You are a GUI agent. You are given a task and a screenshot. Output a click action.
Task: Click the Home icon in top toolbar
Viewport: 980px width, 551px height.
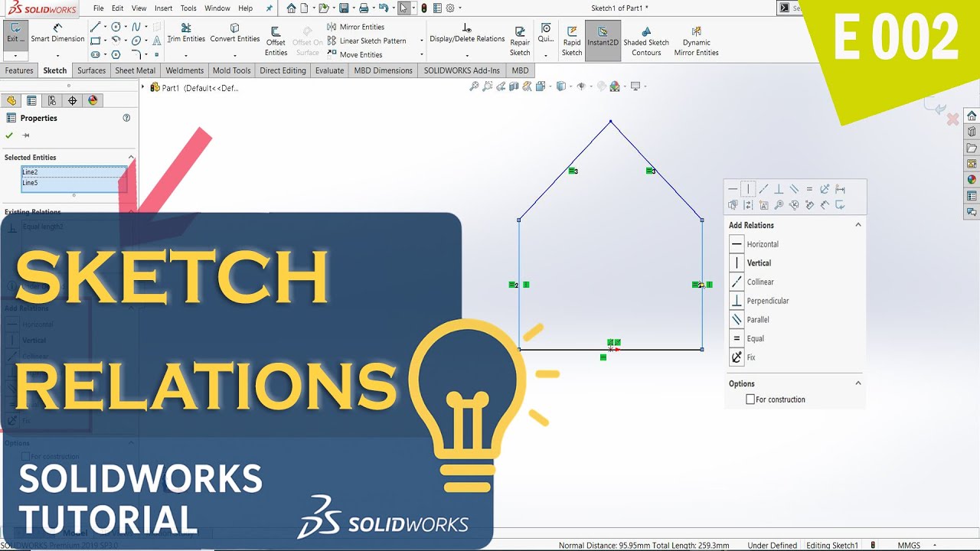pyautogui.click(x=291, y=8)
